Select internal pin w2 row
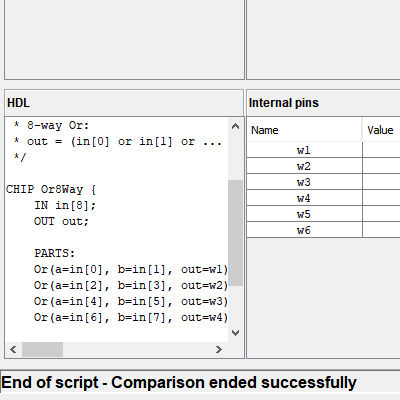400x400 pixels. tap(323, 166)
